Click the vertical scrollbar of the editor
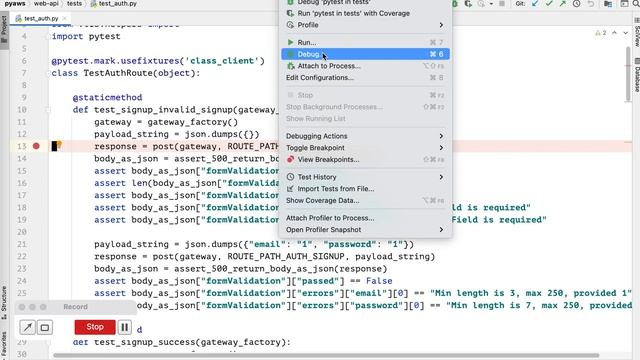 pyautogui.click(x=629, y=73)
